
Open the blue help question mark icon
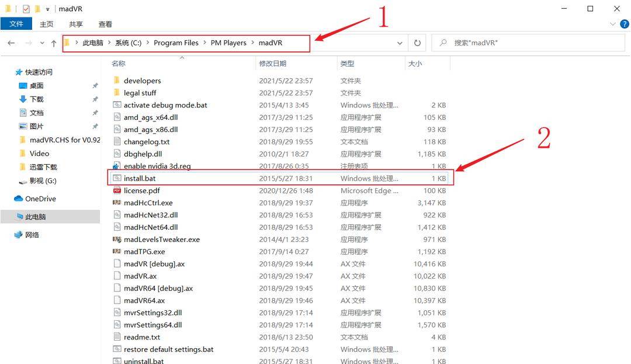click(625, 24)
